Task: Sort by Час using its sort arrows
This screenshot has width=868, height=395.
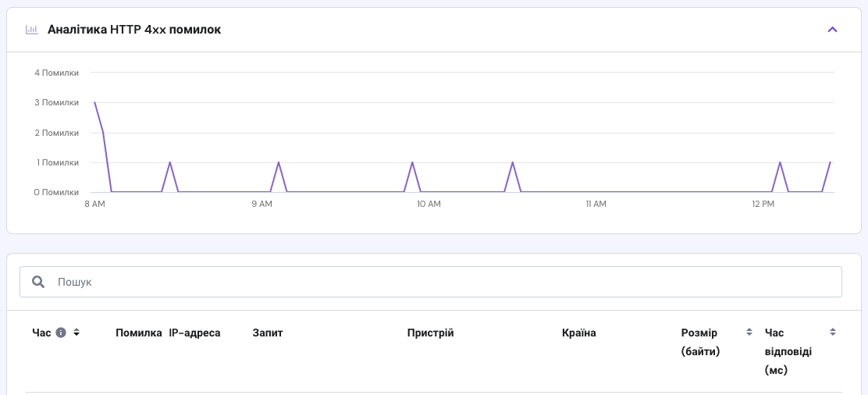Action: [76, 333]
